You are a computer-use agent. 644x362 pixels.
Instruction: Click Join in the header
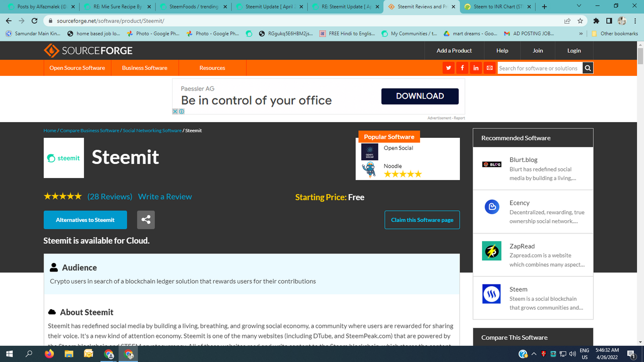[x=538, y=51]
